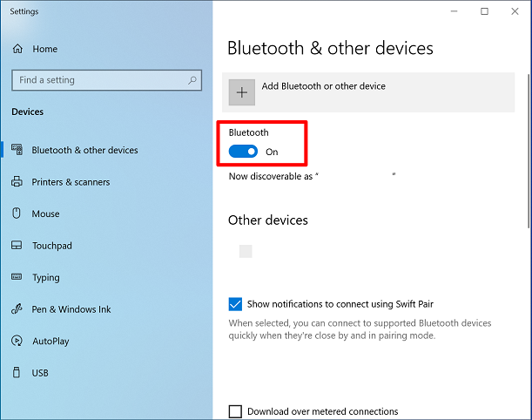The height and width of the screenshot is (420, 532).
Task: Click the USB icon in sidebar
Action: (17, 372)
